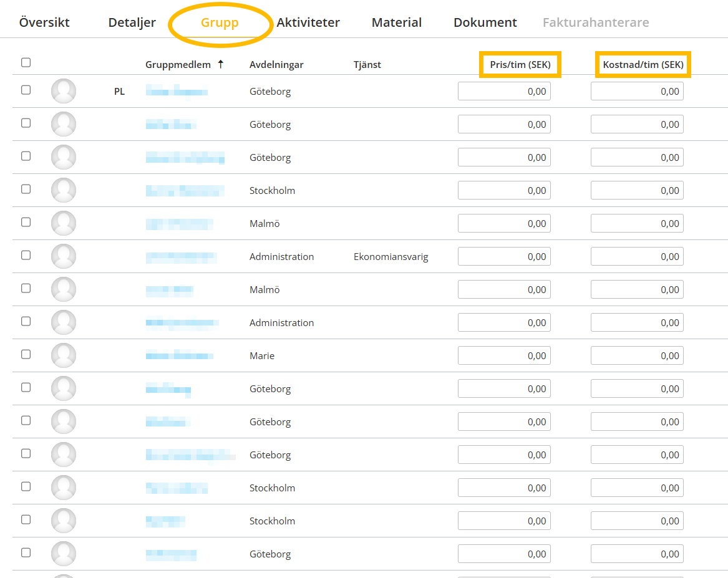Go to the Material tab

[x=396, y=23]
